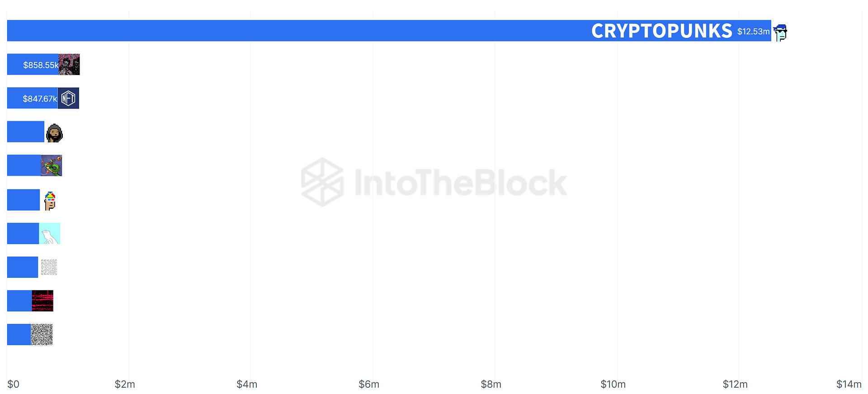Click the cyan bird sketch thumbnail
Image resolution: width=868 pixels, height=394 pixels.
49,234
